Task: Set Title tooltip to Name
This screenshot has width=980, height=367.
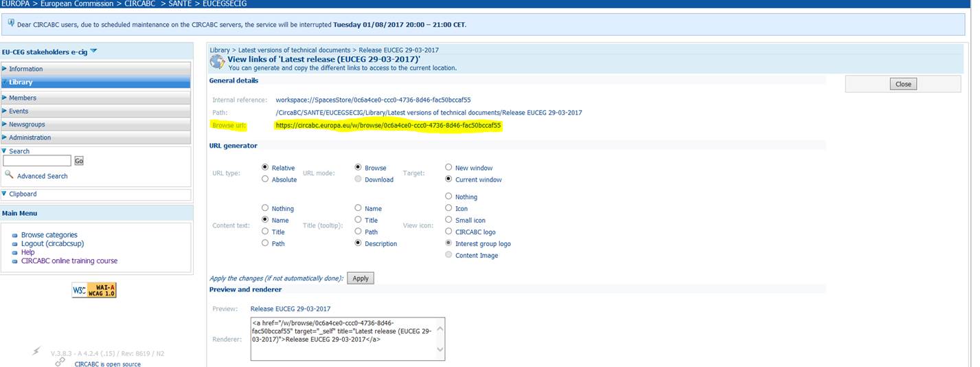Action: coord(358,208)
